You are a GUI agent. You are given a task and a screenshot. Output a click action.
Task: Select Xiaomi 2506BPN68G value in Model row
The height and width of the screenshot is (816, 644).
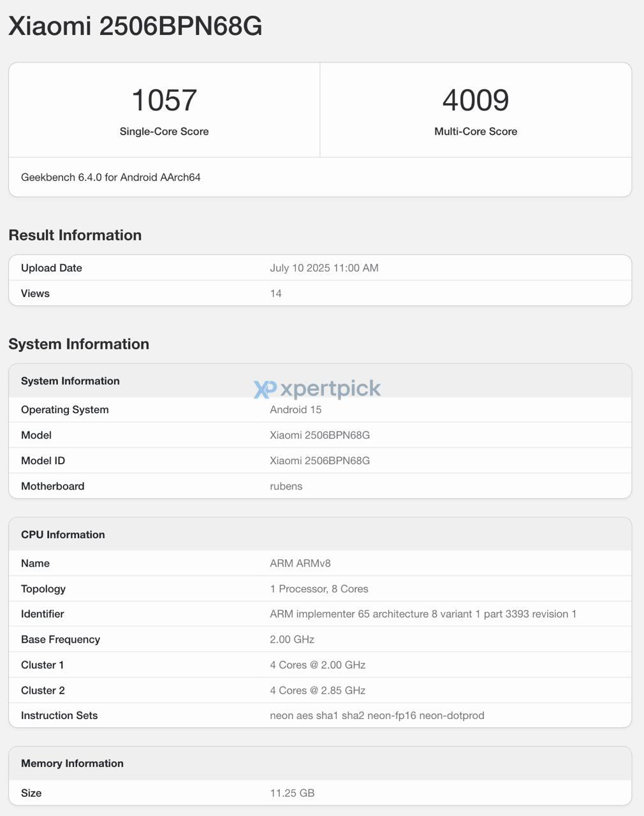pos(319,435)
